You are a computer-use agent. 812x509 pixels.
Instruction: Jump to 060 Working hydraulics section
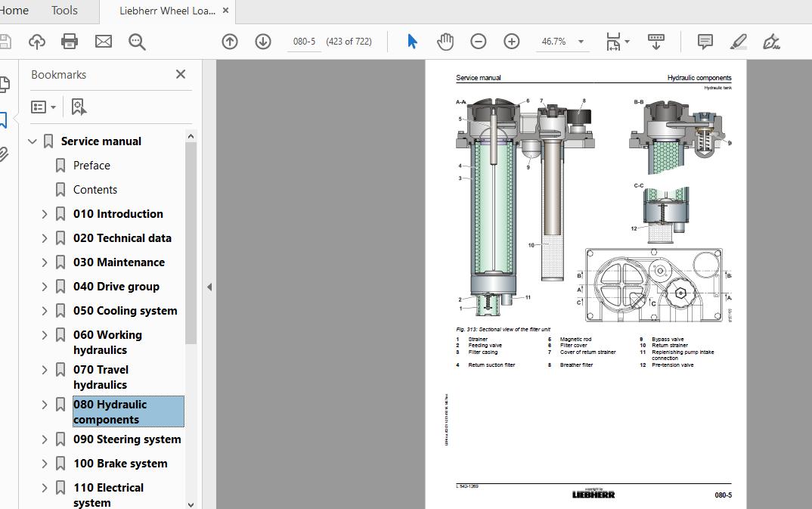(x=107, y=343)
